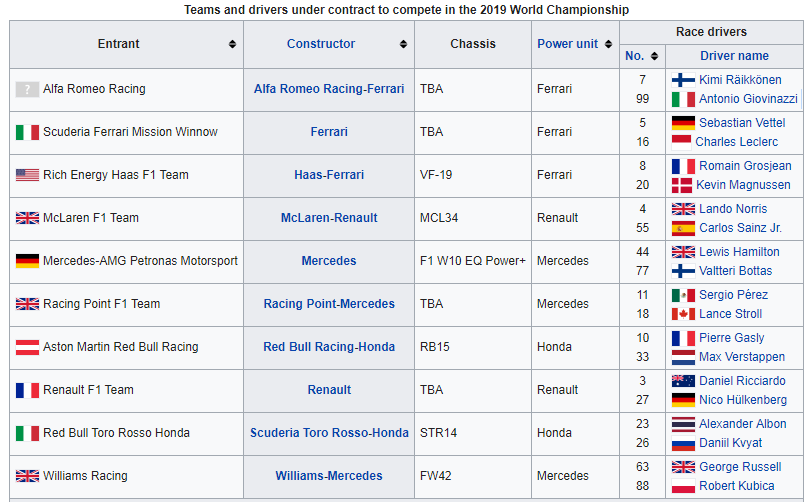808x502 pixels.
Task: Open Alfa Romeo Racing-Ferrari constructor link
Action: click(x=329, y=89)
